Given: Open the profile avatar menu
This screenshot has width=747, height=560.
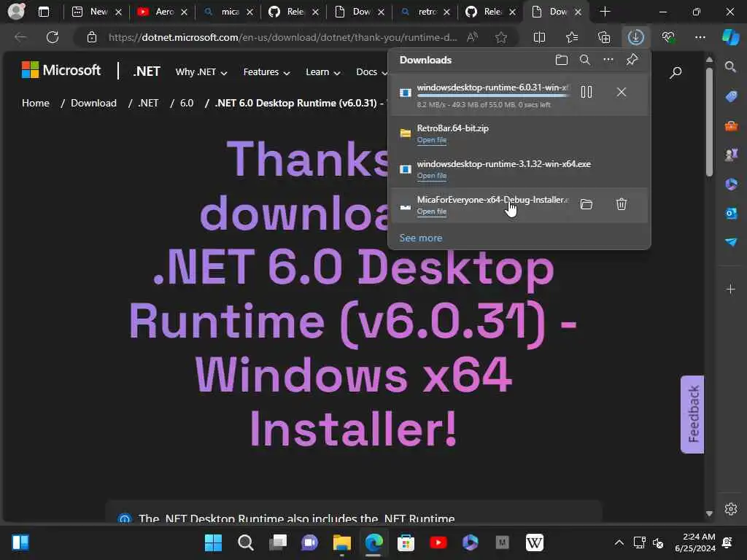Looking at the screenshot, I should pos(16,12).
